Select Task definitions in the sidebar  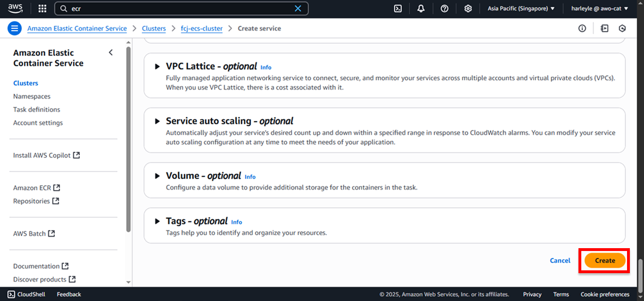tap(37, 109)
